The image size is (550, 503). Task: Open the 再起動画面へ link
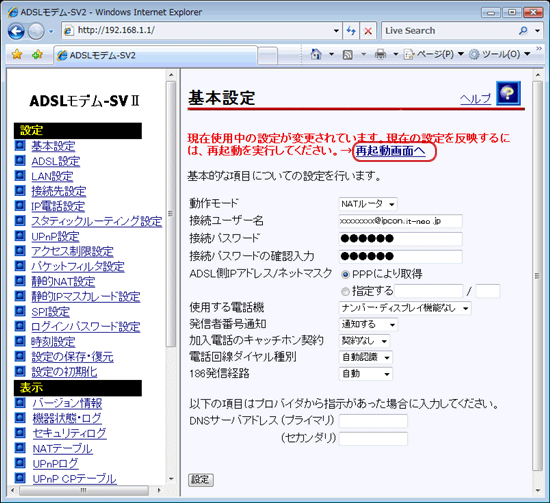pos(390,151)
